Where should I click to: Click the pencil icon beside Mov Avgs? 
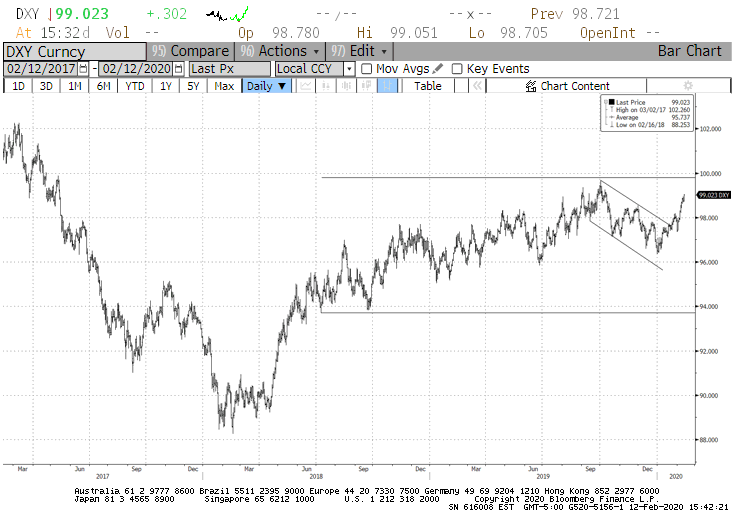pyautogui.click(x=438, y=69)
